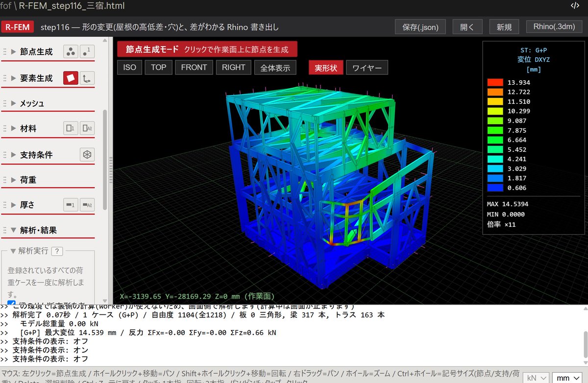Expand the 節点生成 section

pos(13,51)
